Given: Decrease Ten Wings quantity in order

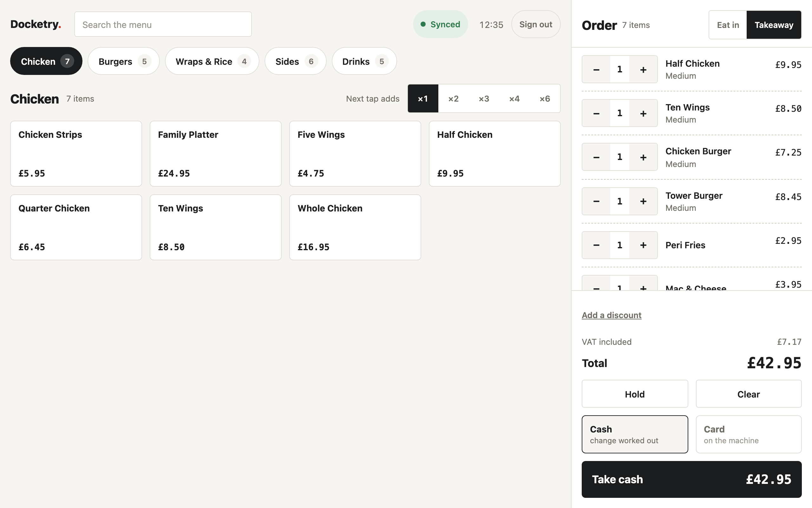Looking at the screenshot, I should (x=596, y=113).
